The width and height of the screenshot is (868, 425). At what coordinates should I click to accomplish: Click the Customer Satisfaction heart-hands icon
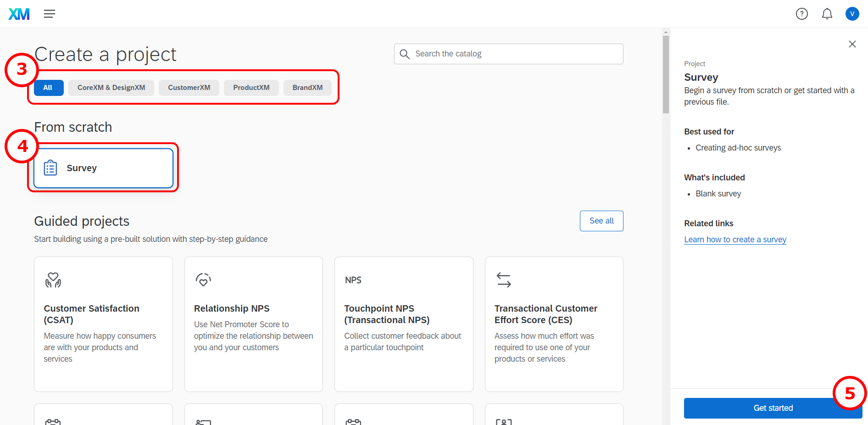click(x=53, y=280)
